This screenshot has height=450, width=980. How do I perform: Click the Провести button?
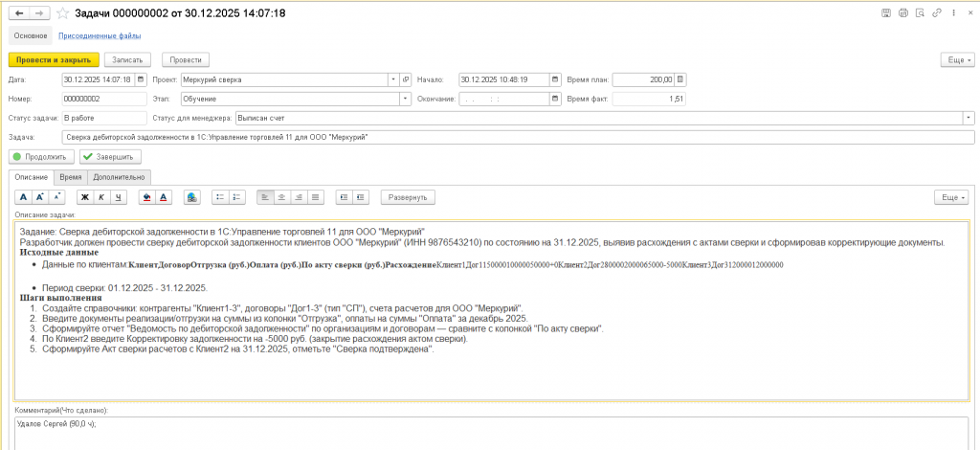click(x=186, y=60)
